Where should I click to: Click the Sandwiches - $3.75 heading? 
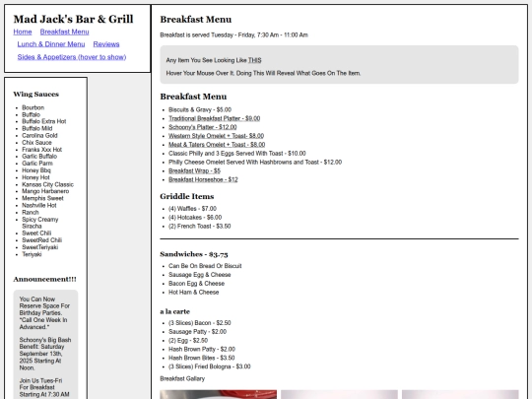click(194, 254)
